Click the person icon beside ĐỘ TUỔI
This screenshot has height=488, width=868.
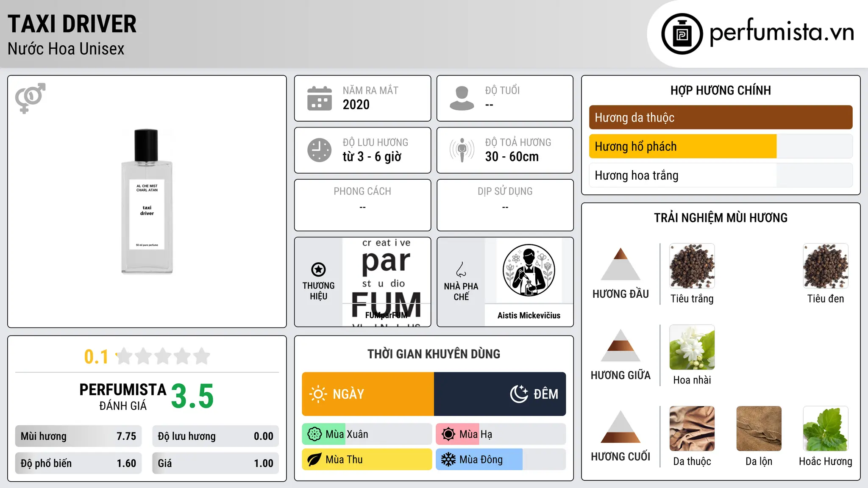(462, 98)
